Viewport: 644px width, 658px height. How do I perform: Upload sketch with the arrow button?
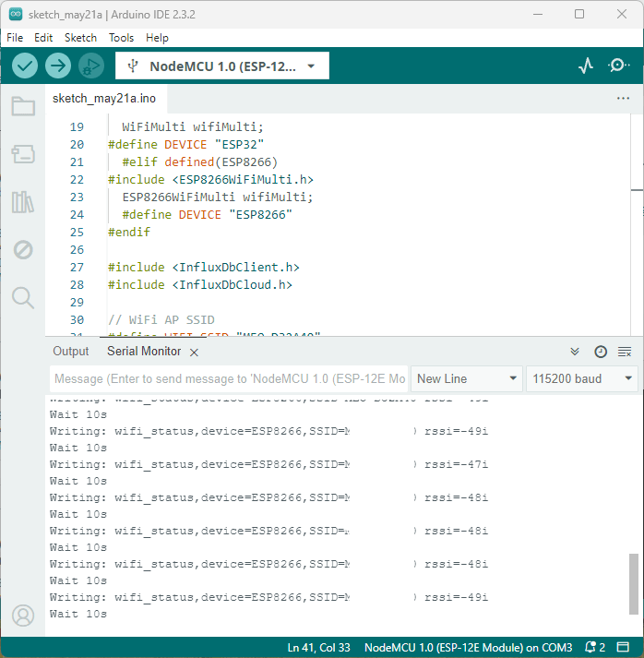click(58, 66)
